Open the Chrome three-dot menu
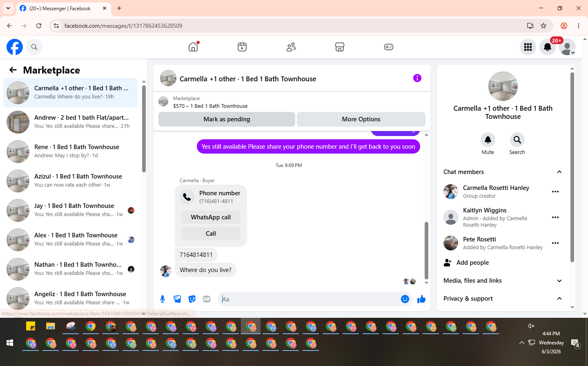This screenshot has width=588, height=366. pyautogui.click(x=579, y=26)
